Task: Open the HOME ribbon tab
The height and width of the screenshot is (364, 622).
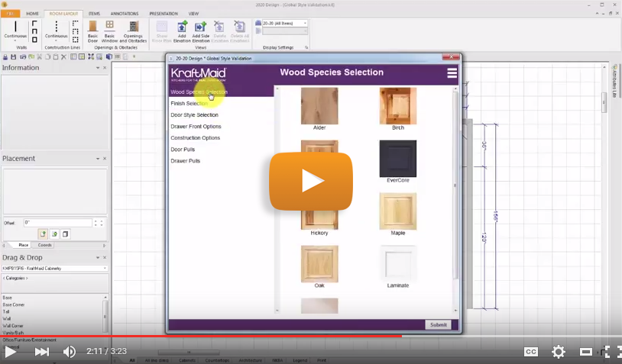Action: tap(33, 14)
